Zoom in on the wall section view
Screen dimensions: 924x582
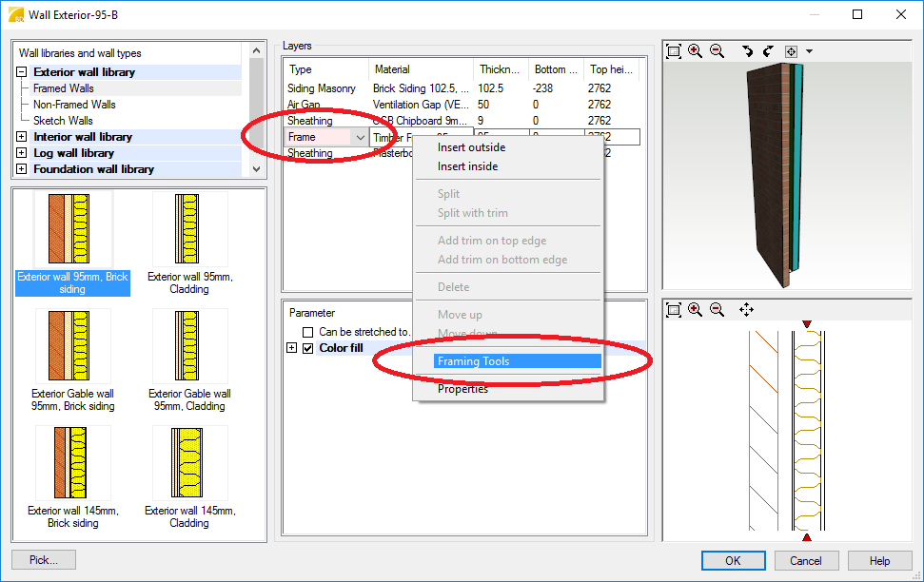(695, 310)
